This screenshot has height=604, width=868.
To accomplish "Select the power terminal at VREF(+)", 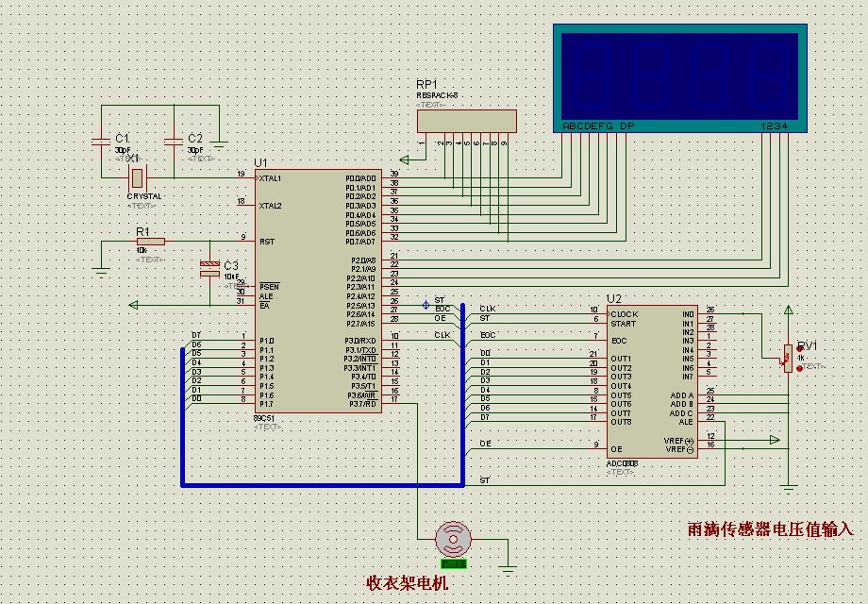I will click(775, 440).
